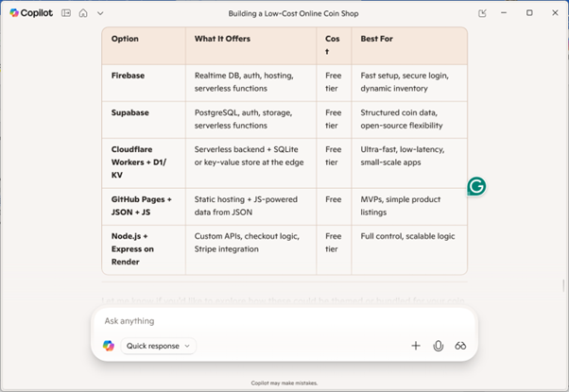Click the colorful Copilot icon in composer

pyautogui.click(x=109, y=346)
